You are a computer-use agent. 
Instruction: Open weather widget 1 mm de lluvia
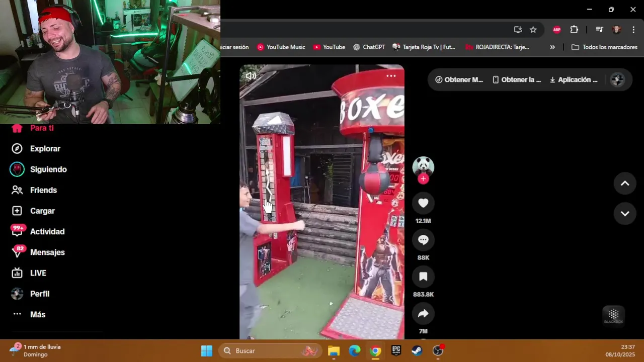pyautogui.click(x=35, y=350)
